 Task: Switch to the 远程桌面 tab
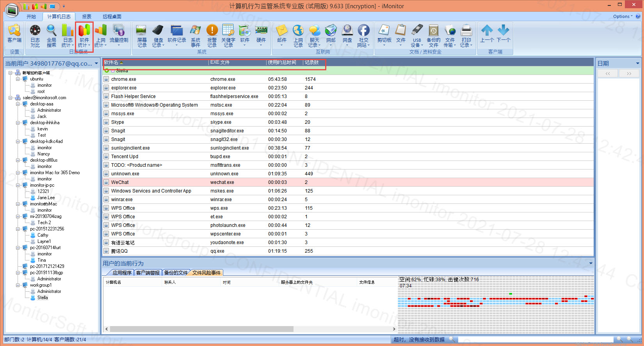pos(112,17)
